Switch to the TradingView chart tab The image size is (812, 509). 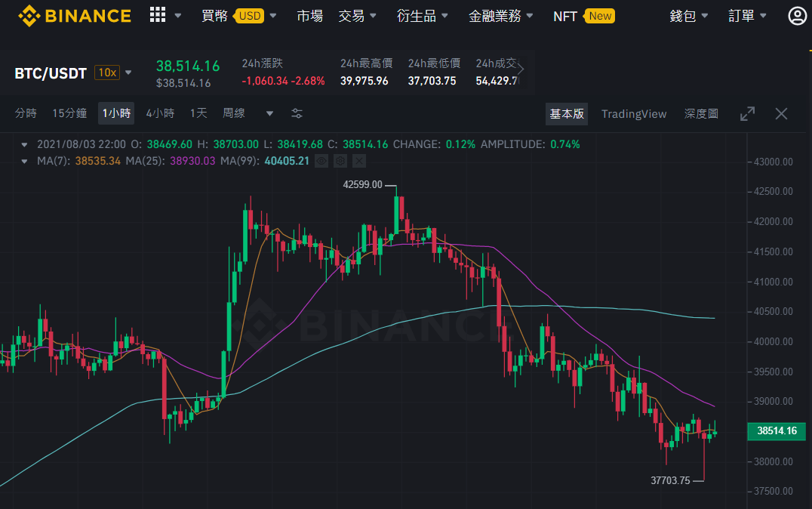tap(634, 113)
